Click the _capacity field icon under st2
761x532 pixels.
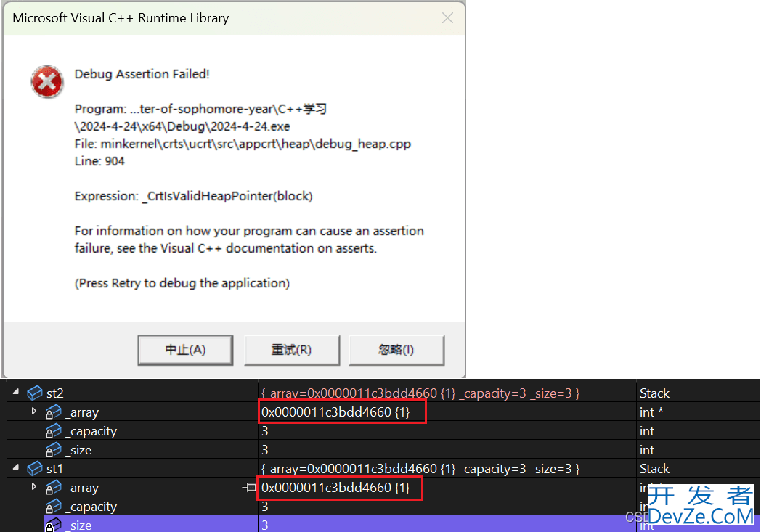coord(54,430)
